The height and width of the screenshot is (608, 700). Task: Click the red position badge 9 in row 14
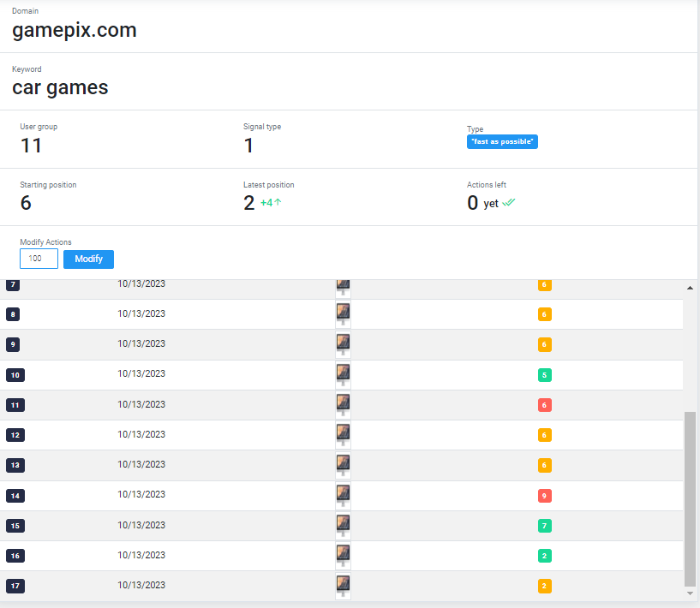coord(545,496)
